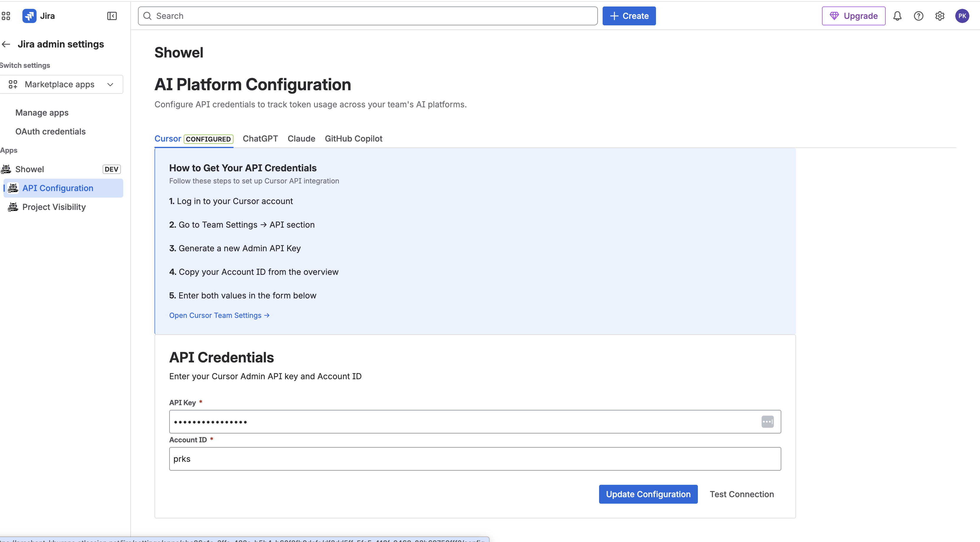Open Cursor Team Settings link
The height and width of the screenshot is (542, 980).
click(219, 315)
